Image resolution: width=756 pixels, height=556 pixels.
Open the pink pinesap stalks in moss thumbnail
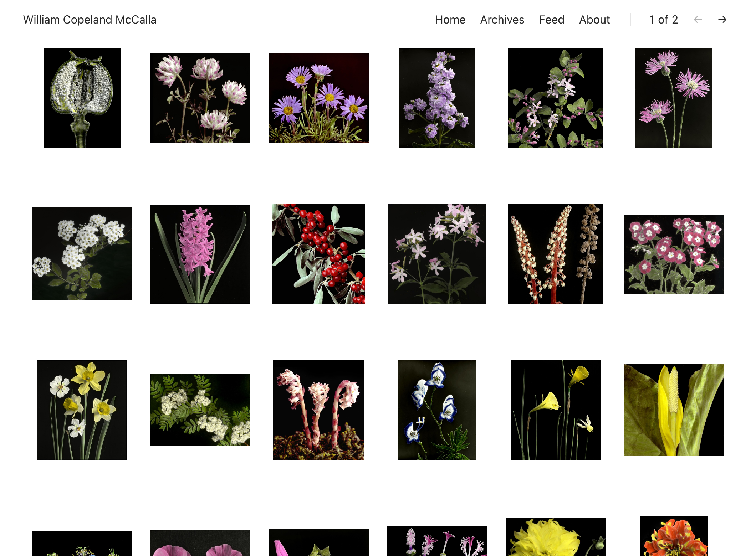319,410
